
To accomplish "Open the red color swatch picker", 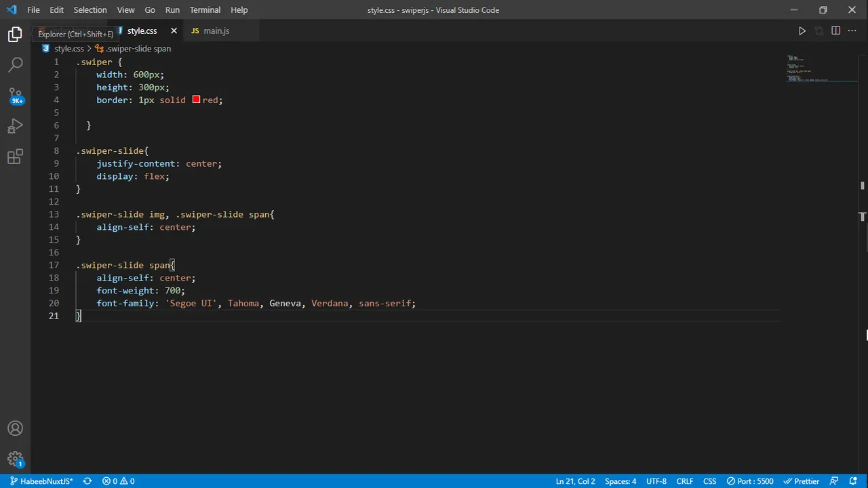I will [196, 100].
